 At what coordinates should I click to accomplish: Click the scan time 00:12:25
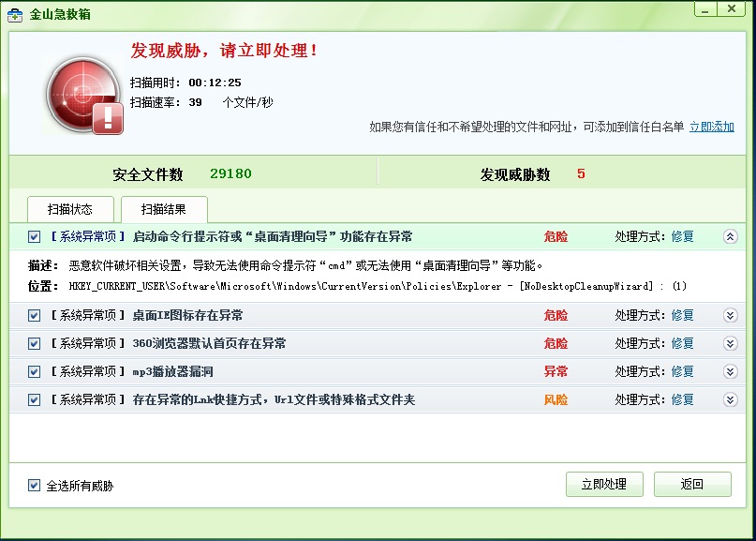click(x=215, y=83)
